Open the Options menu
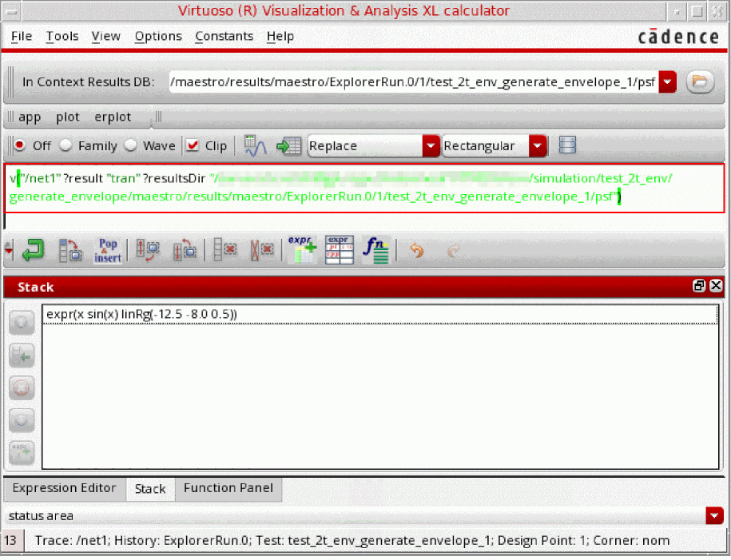The image size is (731, 560). 158,36
